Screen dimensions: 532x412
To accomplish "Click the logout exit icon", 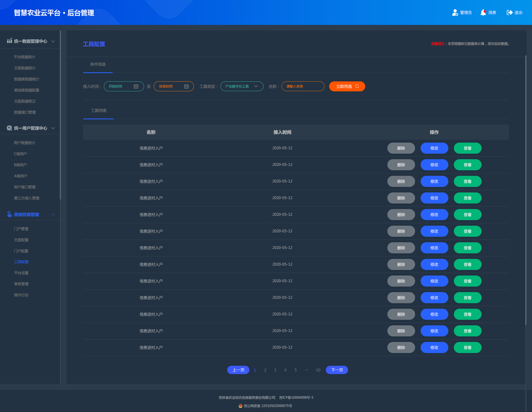I will tap(510, 12).
